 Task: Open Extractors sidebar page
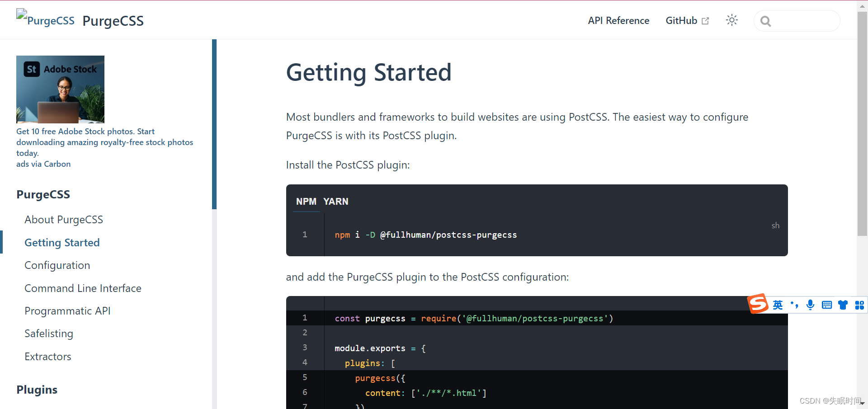coord(48,357)
